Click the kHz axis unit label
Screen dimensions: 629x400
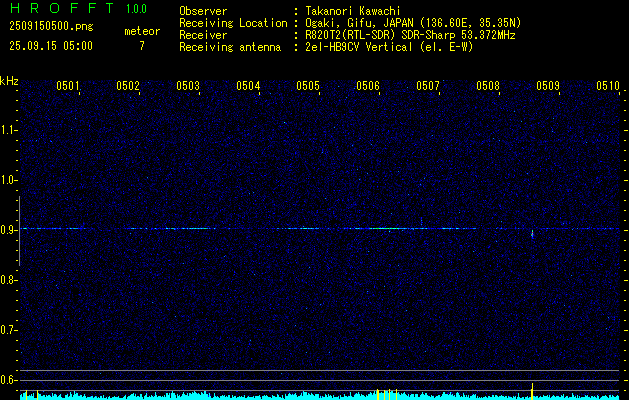(9, 81)
